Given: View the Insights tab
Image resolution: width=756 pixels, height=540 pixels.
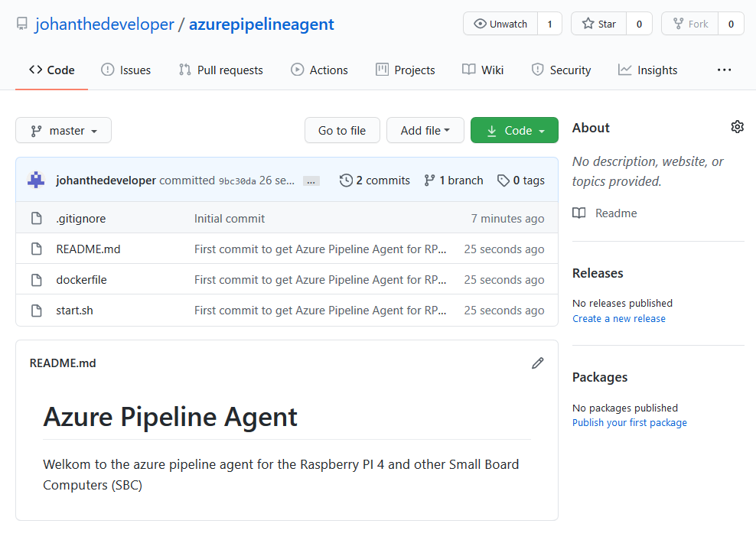Looking at the screenshot, I should pos(647,70).
